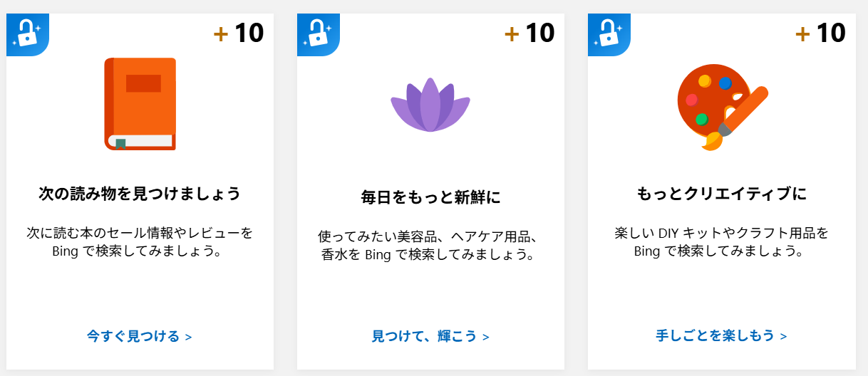Image resolution: width=868 pixels, height=376 pixels.
Task: Click the purple lotus flower icon
Action: (x=430, y=105)
